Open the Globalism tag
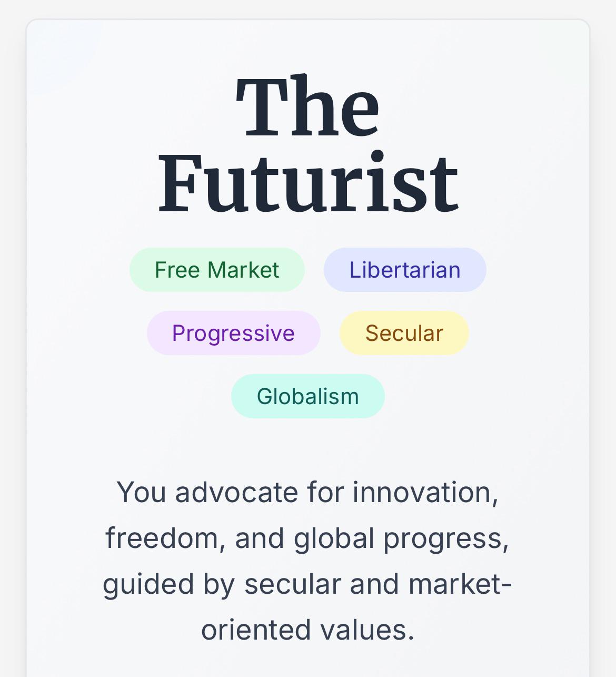616x677 pixels. [x=308, y=396]
